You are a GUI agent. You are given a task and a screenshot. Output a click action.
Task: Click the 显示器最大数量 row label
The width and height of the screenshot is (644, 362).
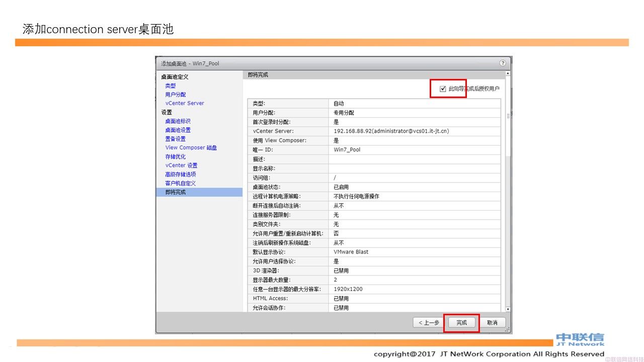[272, 280]
